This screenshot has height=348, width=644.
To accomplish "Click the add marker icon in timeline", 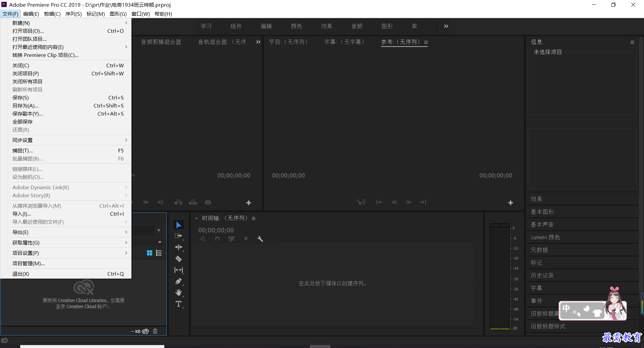I will pyautogui.click(x=246, y=239).
